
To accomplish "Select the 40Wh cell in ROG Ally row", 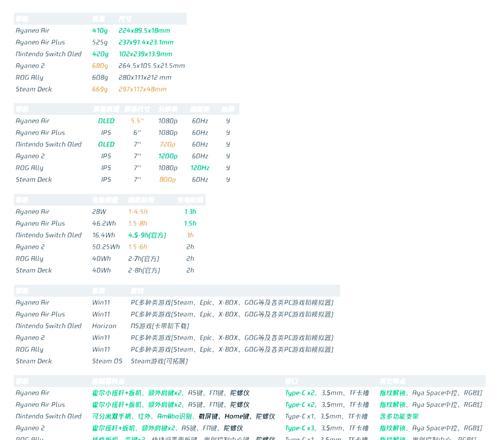I will point(101,259).
